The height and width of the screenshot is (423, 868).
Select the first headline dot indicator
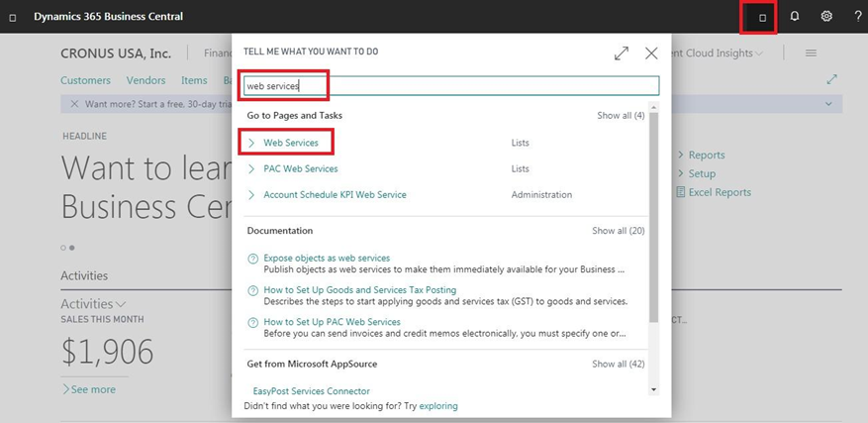click(x=63, y=248)
